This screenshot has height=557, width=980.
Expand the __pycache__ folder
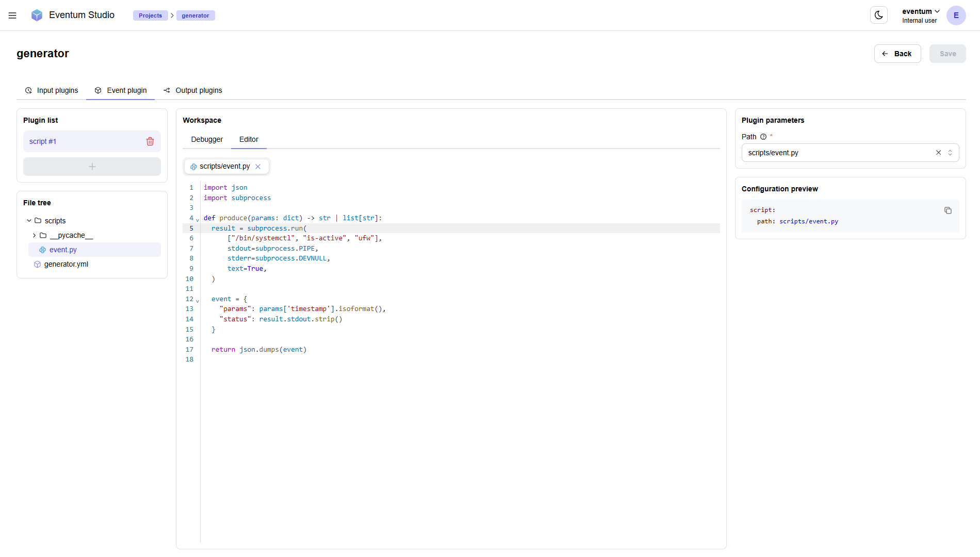35,235
